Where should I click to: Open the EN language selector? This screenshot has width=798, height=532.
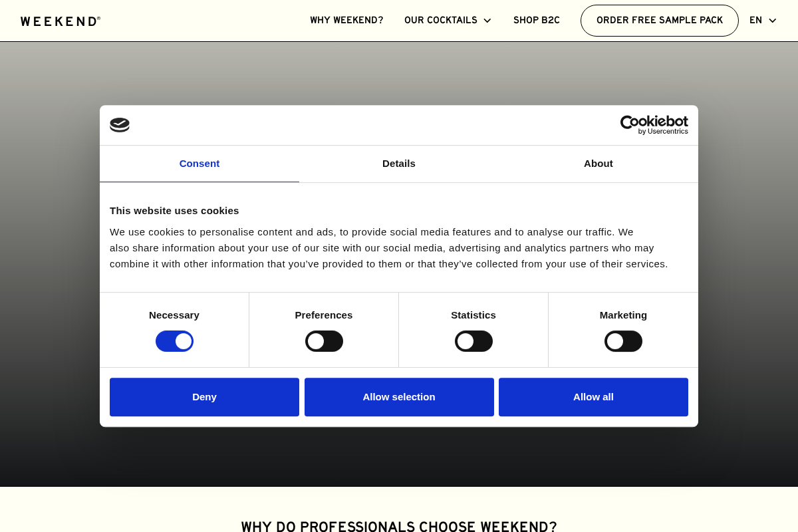click(x=755, y=21)
